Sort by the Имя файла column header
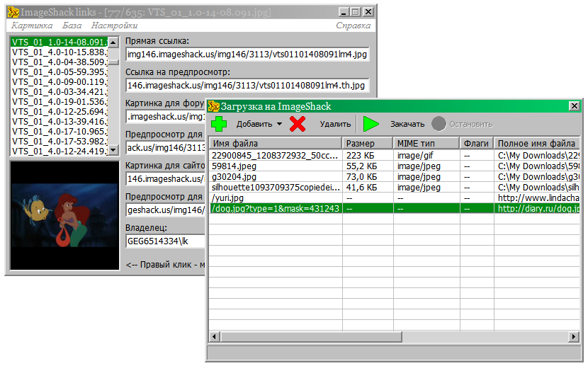The image size is (588, 366). (x=276, y=143)
